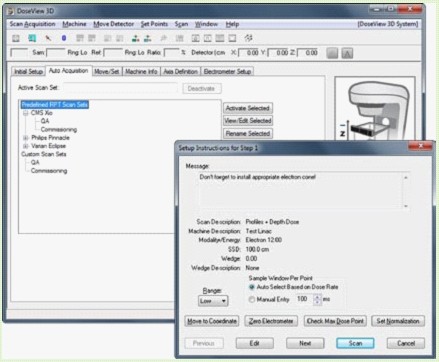
Task: Click the Check Max Dose Point button
Action: point(335,321)
